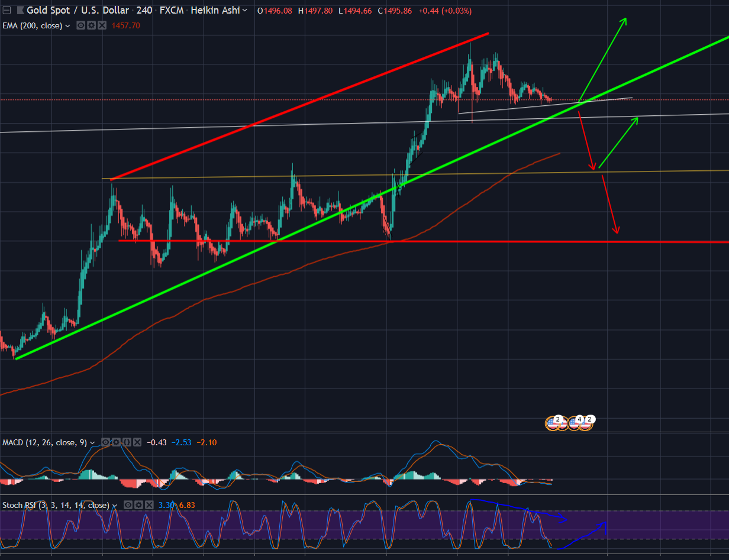Hide Stoch RSI via eye toggle
729x560 pixels.
point(128,506)
